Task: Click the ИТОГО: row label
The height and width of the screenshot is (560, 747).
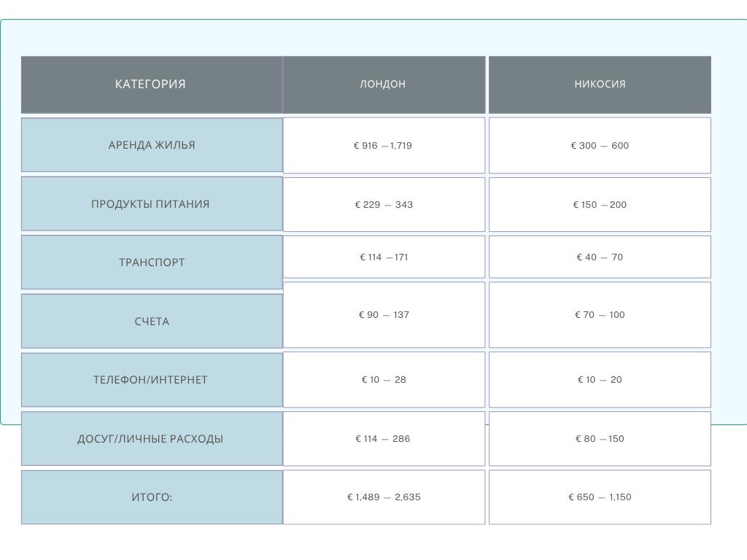Action: point(151,497)
